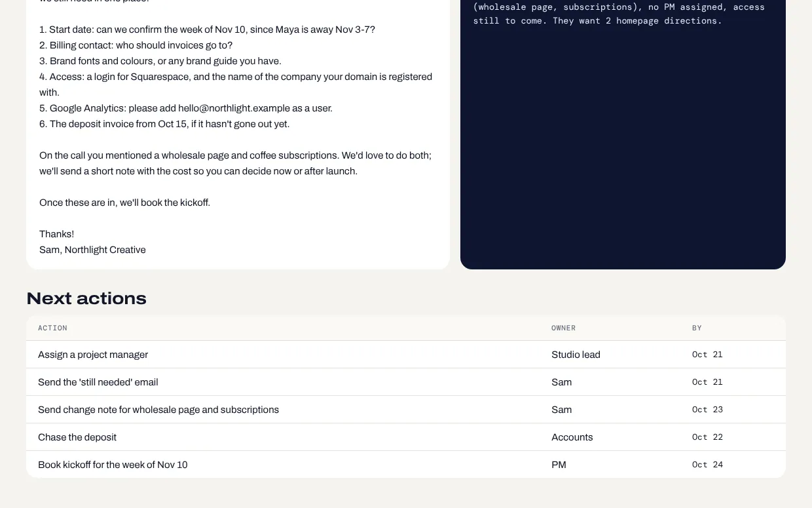Click 'Chase the deposit' action

[x=77, y=437]
